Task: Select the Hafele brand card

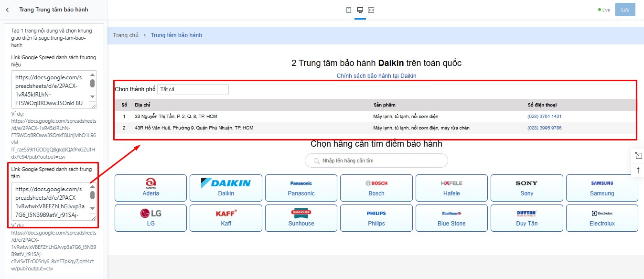Action: pyautogui.click(x=451, y=188)
